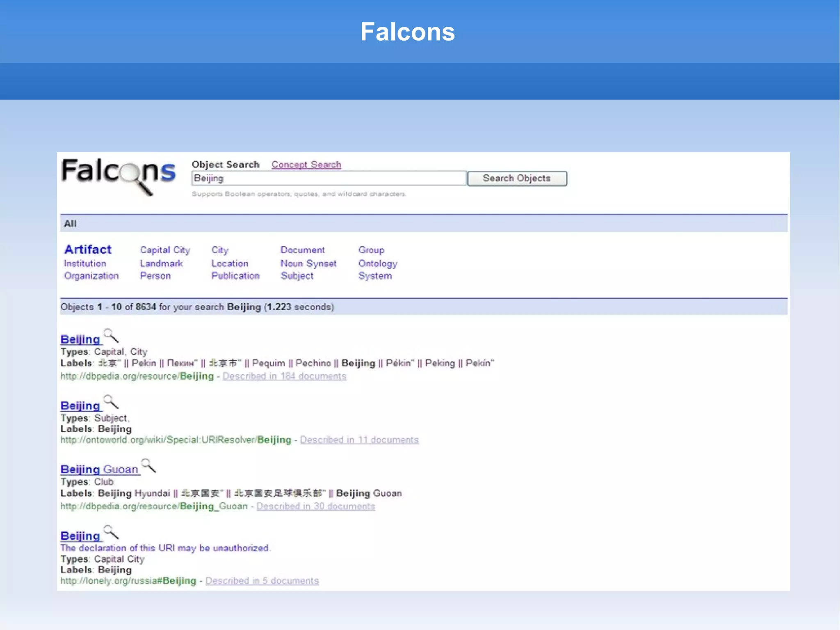Click 'Supports Boolean operators' hint text
Viewport: 840px width, 630px height.
(x=299, y=194)
